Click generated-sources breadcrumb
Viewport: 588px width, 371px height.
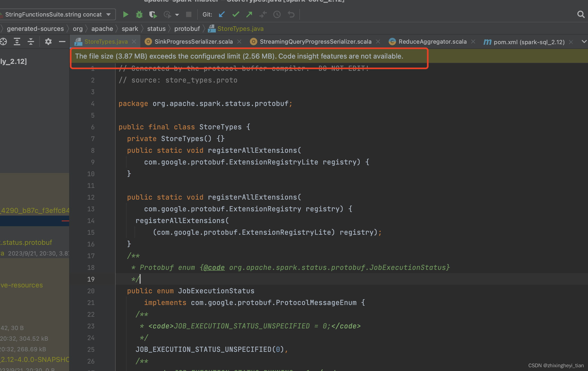pyautogui.click(x=35, y=29)
